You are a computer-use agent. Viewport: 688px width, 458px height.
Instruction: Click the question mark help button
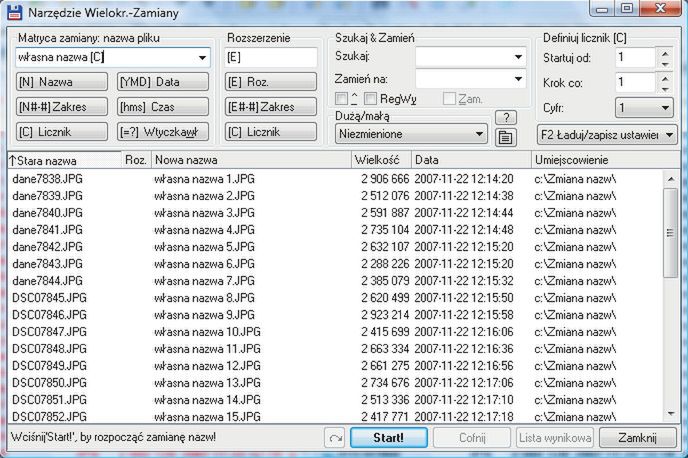tap(506, 118)
